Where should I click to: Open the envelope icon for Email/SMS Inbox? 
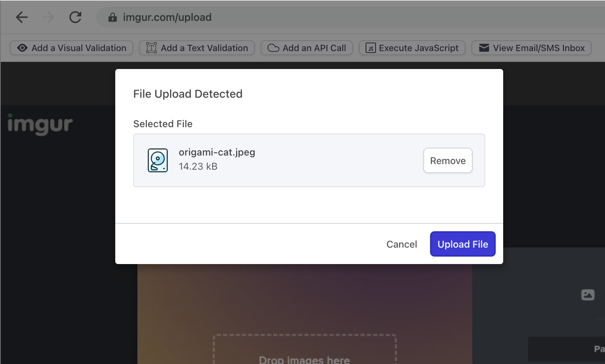click(x=483, y=48)
